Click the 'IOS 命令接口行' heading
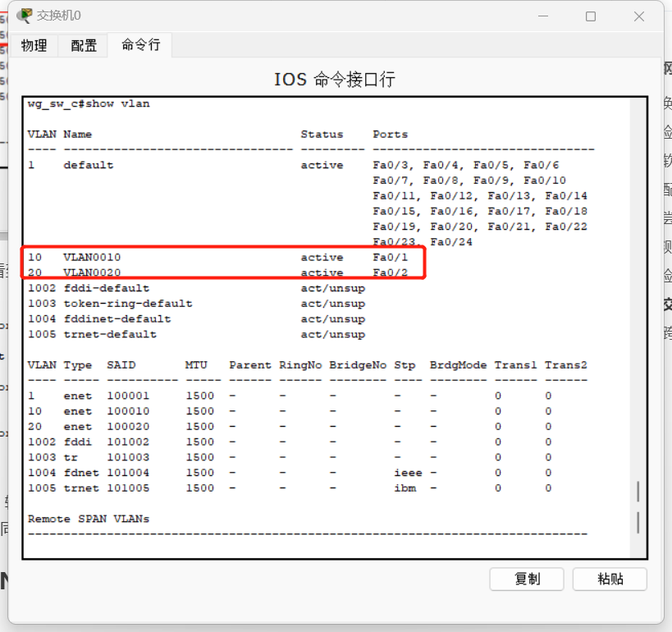Image resolution: width=672 pixels, height=632 pixels. click(x=334, y=80)
